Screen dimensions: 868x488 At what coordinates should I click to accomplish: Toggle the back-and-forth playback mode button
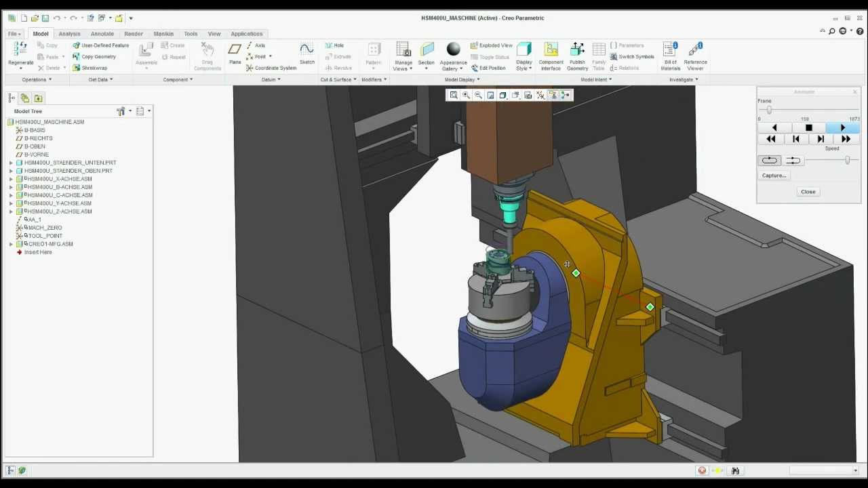pyautogui.click(x=793, y=161)
